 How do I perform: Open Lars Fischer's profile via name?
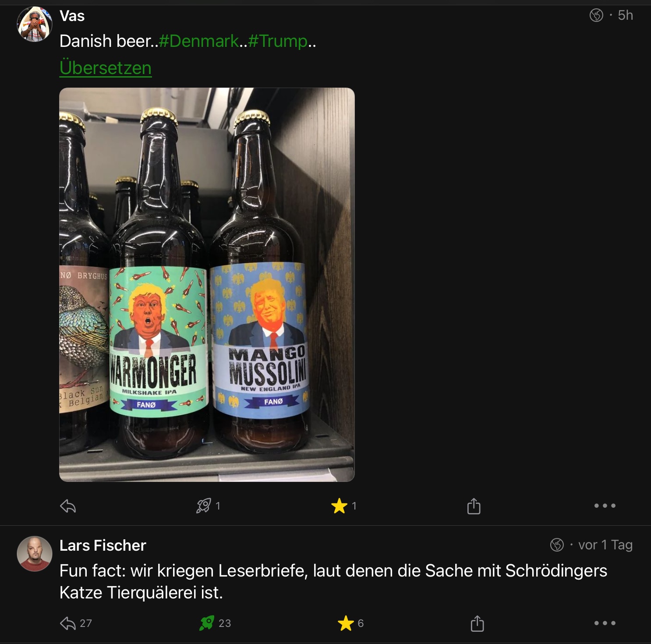point(103,545)
